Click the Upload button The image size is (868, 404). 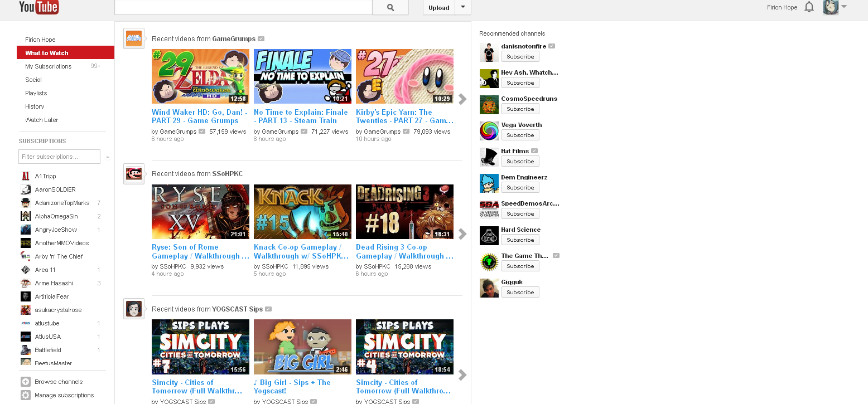click(439, 7)
